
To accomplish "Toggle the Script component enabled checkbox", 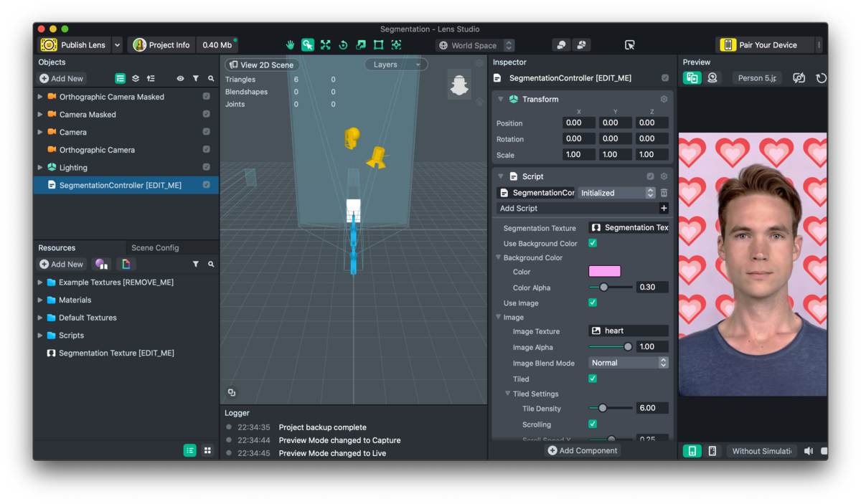I will click(650, 176).
